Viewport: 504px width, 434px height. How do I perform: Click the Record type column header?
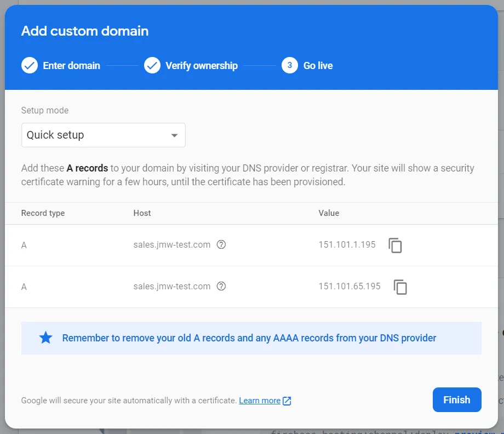point(43,213)
